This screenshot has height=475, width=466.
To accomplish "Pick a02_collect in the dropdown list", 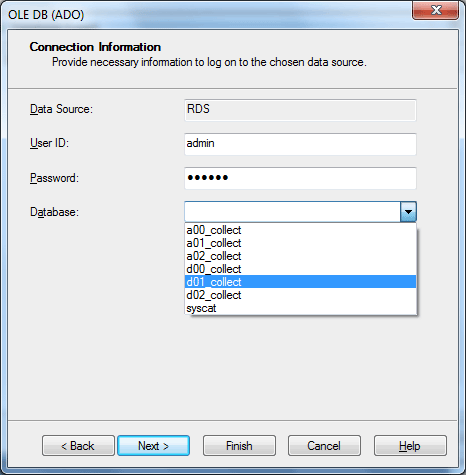I will (300, 256).
